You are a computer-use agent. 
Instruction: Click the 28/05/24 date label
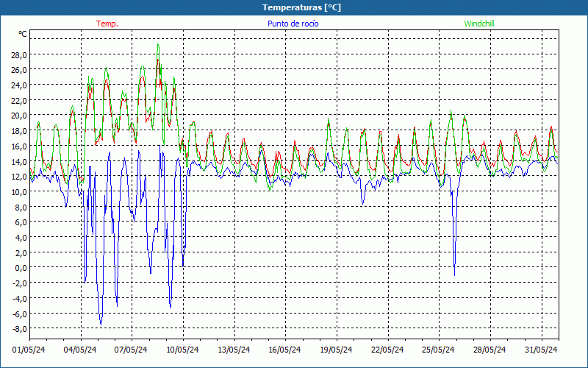pyautogui.click(x=490, y=350)
